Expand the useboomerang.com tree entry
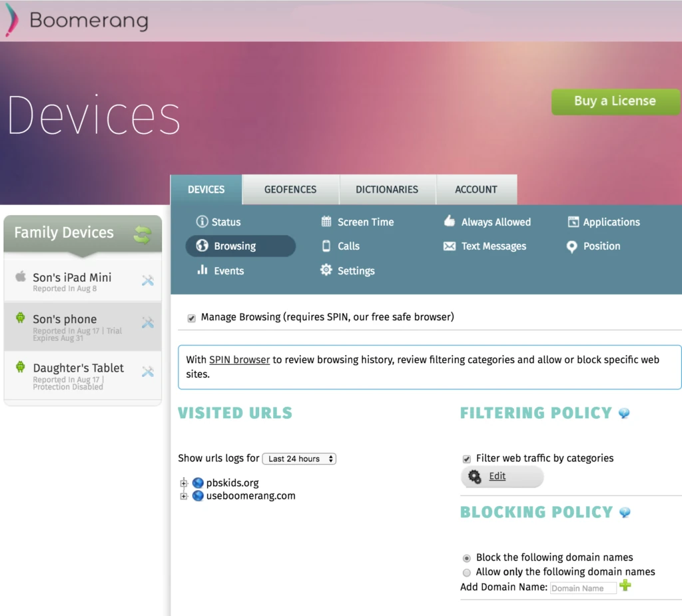Viewport: 682px width, 616px height. click(184, 495)
